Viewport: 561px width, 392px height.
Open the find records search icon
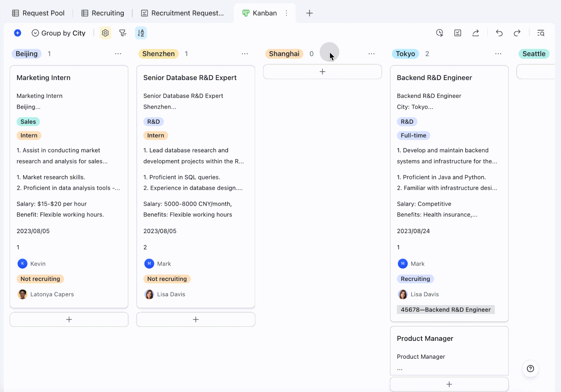click(x=541, y=33)
